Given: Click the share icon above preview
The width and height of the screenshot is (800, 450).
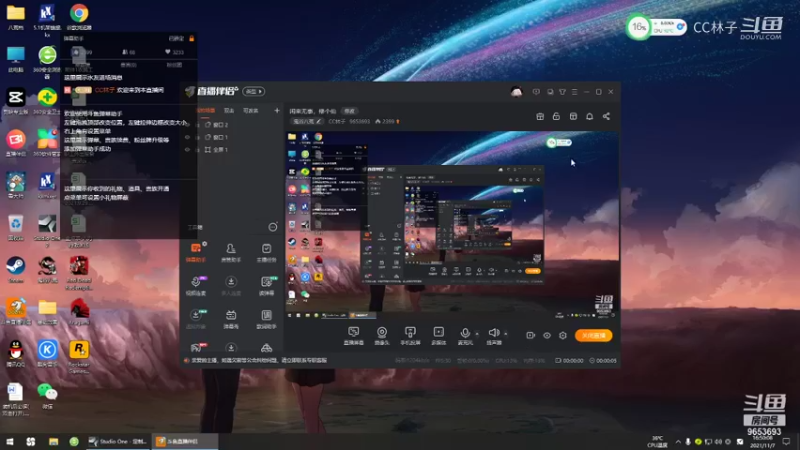Looking at the screenshot, I should [606, 116].
